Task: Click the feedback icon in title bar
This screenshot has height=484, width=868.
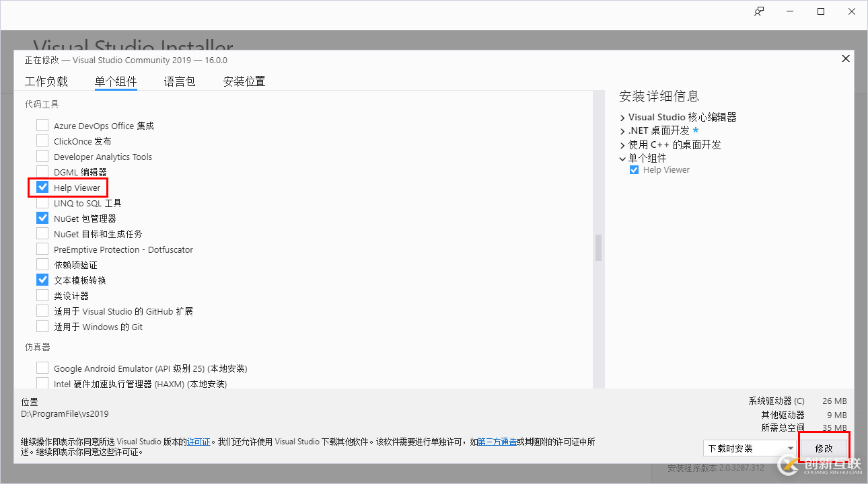Action: click(759, 11)
